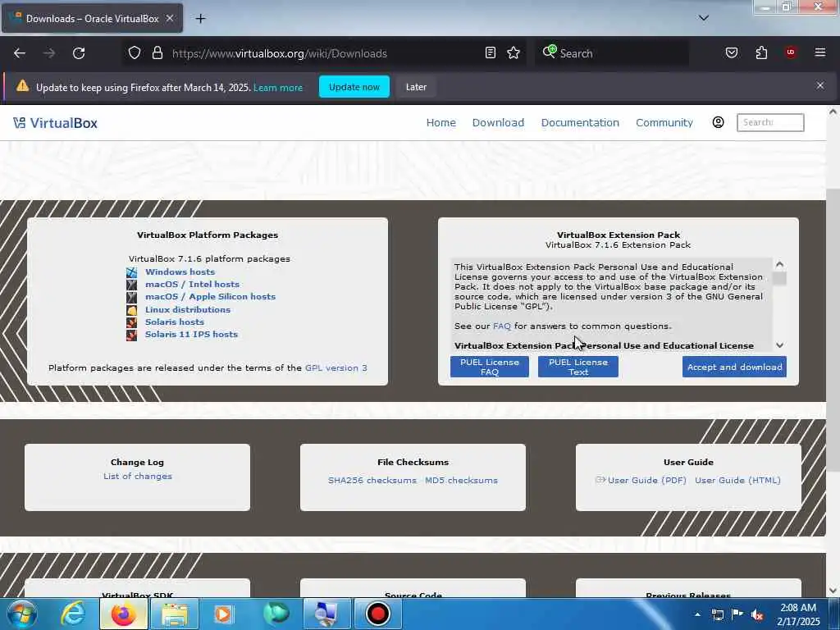The height and width of the screenshot is (630, 840).
Task: Open MD5 checksums link
Action: [x=461, y=481]
